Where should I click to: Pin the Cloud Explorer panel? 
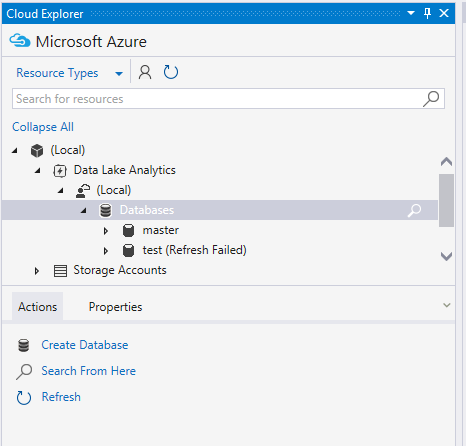pyautogui.click(x=427, y=13)
